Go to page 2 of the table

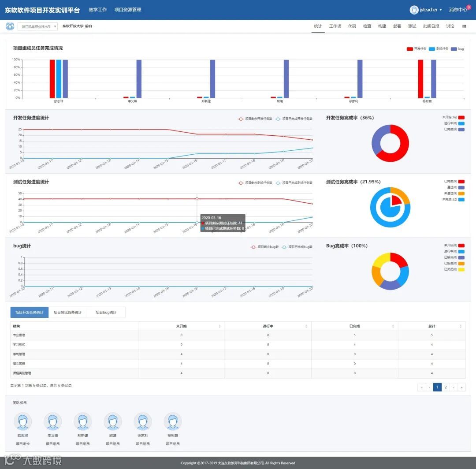[x=446, y=387]
